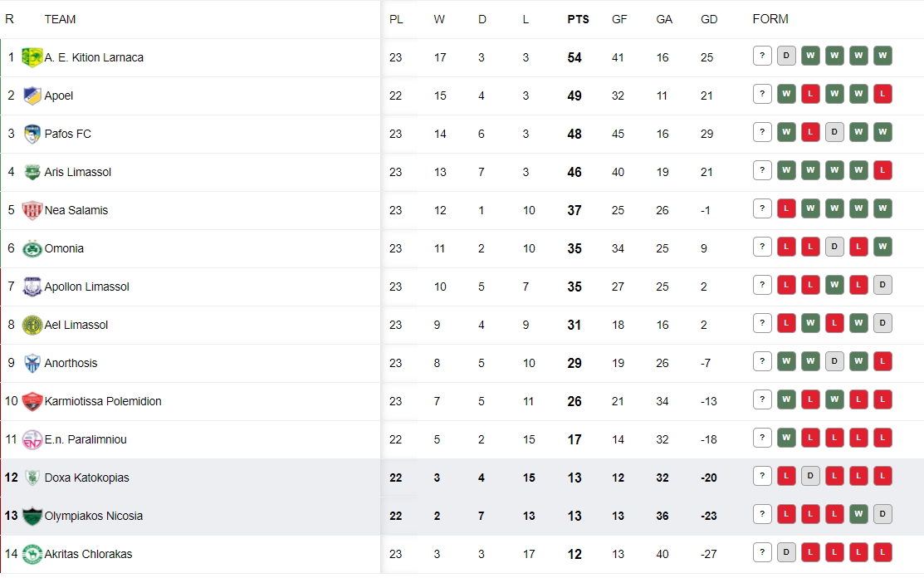Click the Omonia green clover logo

(32, 248)
